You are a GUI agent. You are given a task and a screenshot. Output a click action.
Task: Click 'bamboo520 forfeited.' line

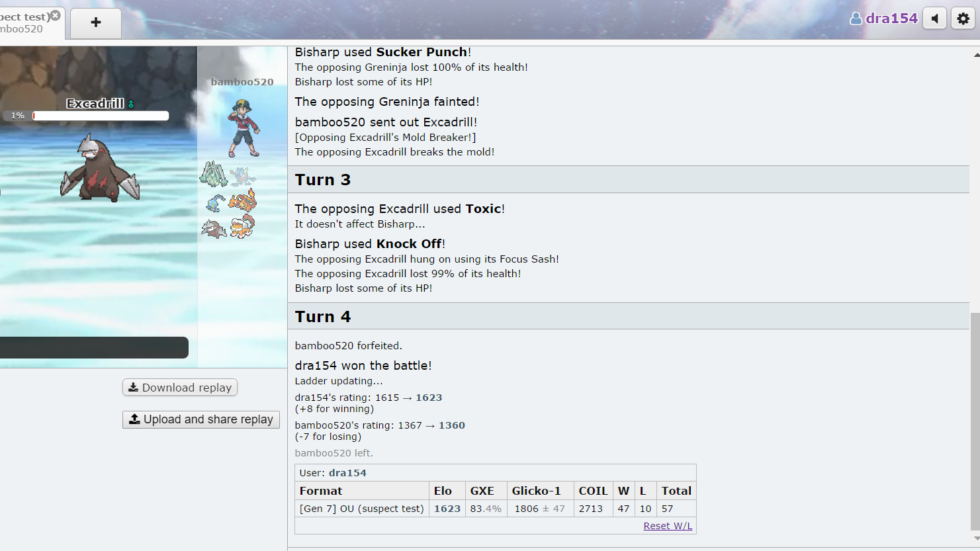tap(349, 346)
